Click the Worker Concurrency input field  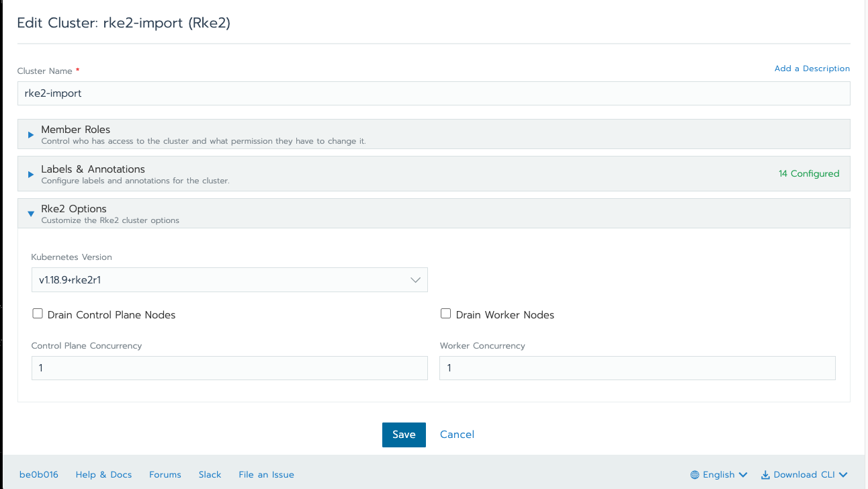pyautogui.click(x=637, y=367)
